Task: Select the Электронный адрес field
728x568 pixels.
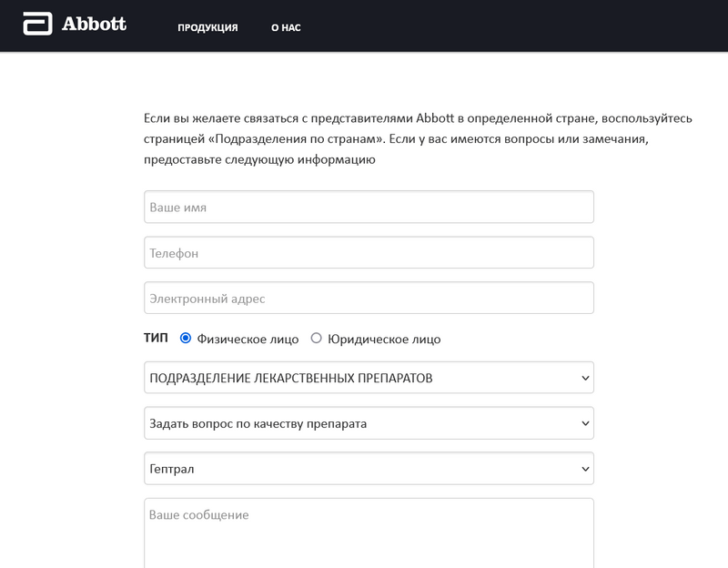Action: tap(369, 299)
